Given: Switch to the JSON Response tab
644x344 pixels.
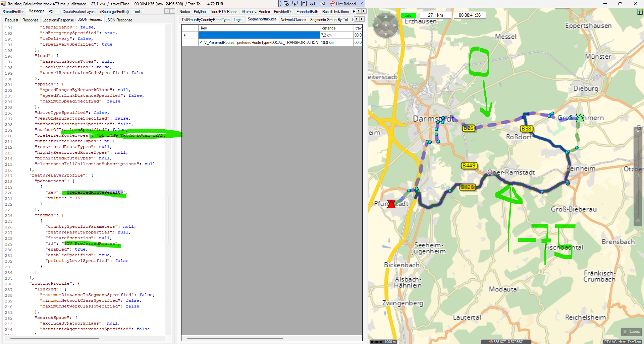Looking at the screenshot, I should [x=119, y=20].
